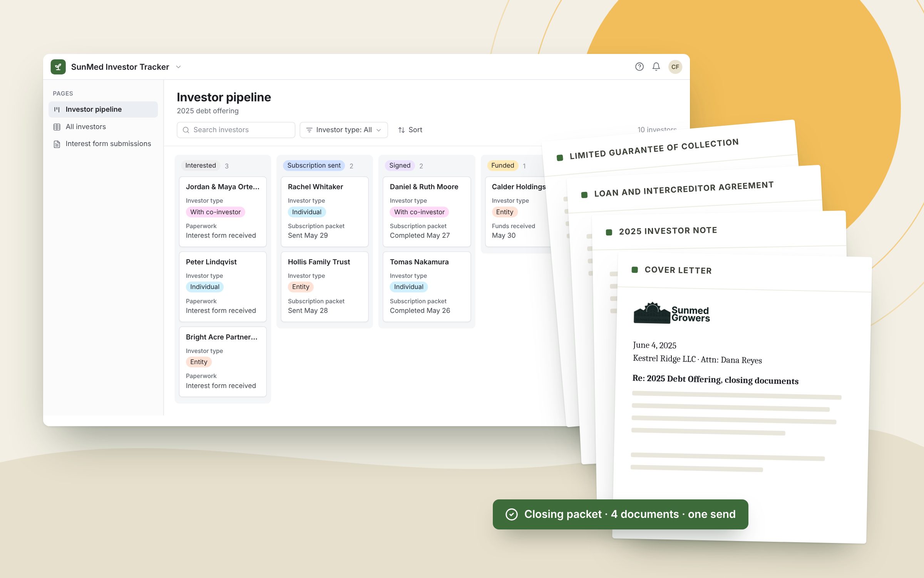Click With co-investor tag on Daniel & Ruth Moore
This screenshot has width=924, height=578.
point(419,212)
